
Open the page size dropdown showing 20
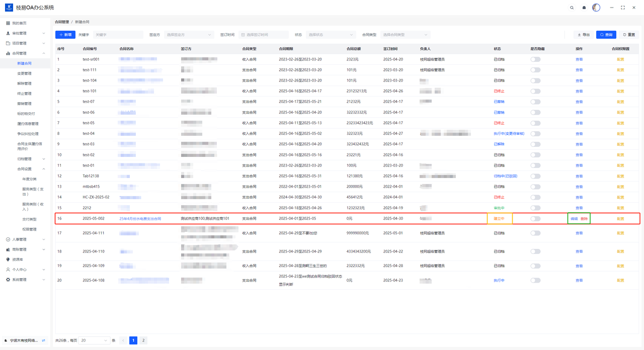click(94, 340)
